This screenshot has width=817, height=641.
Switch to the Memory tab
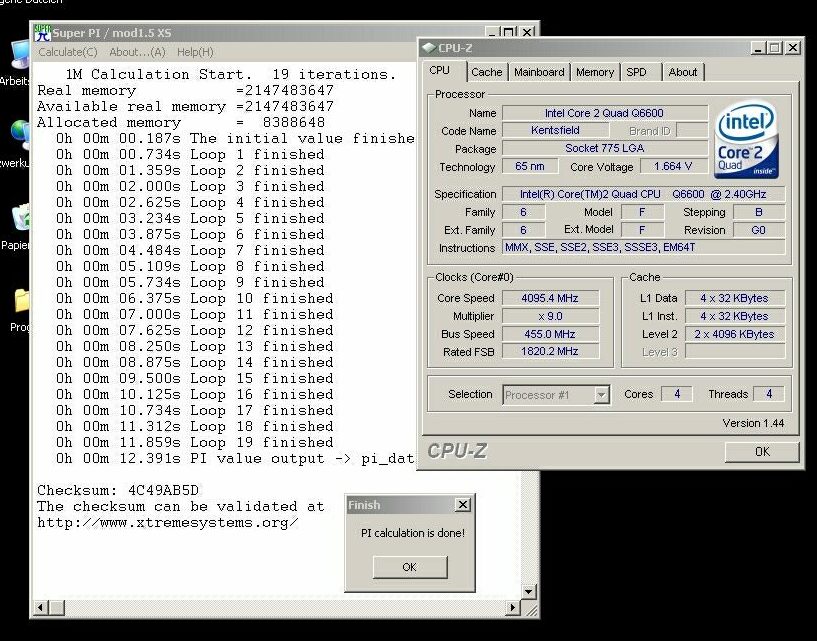595,72
